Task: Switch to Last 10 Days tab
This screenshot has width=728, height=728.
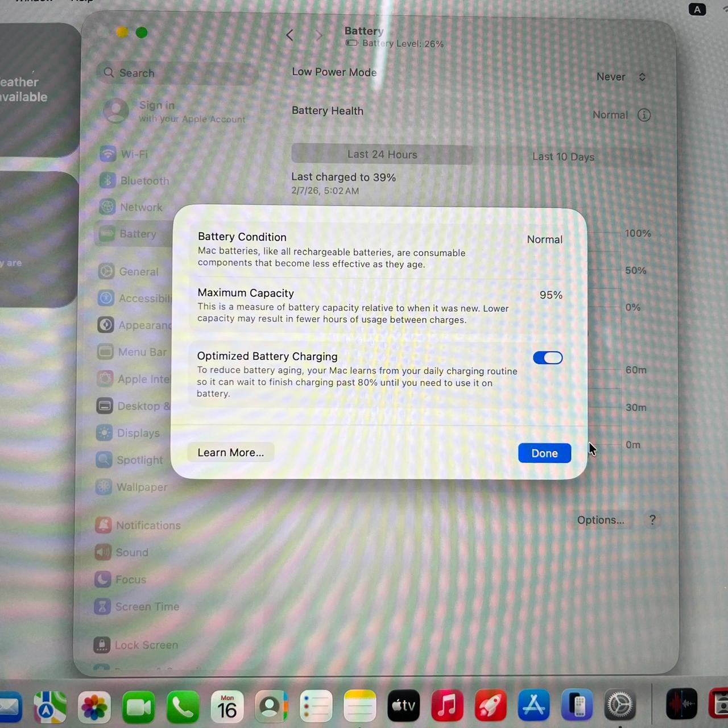Action: click(563, 157)
